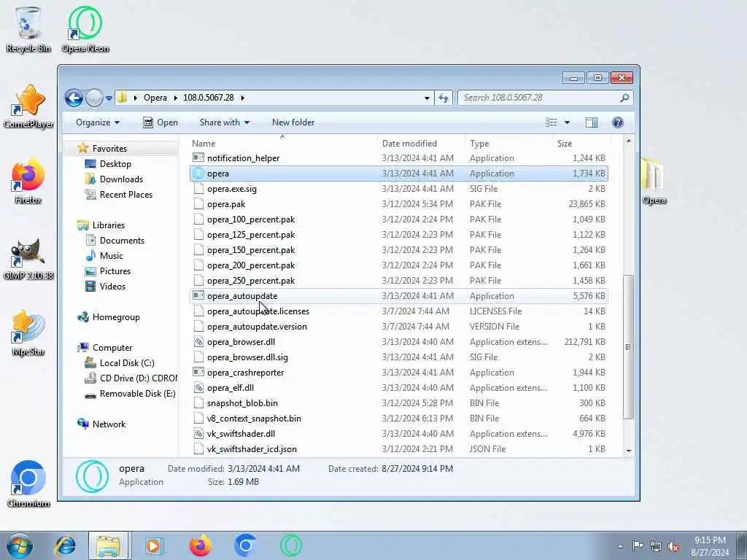Show hidden tray icons arrow
Image resolution: width=747 pixels, height=560 pixels.
pos(620,547)
